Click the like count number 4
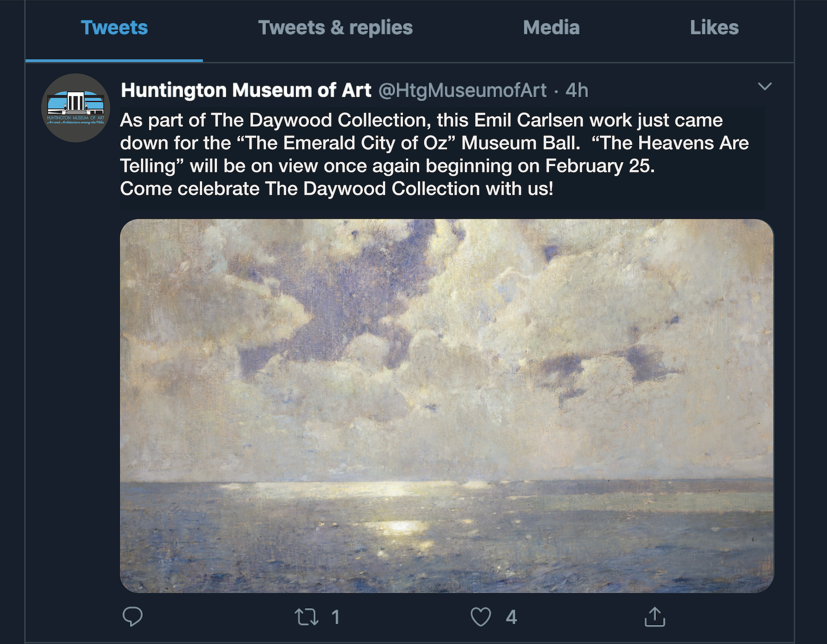The height and width of the screenshot is (644, 827). pyautogui.click(x=511, y=617)
